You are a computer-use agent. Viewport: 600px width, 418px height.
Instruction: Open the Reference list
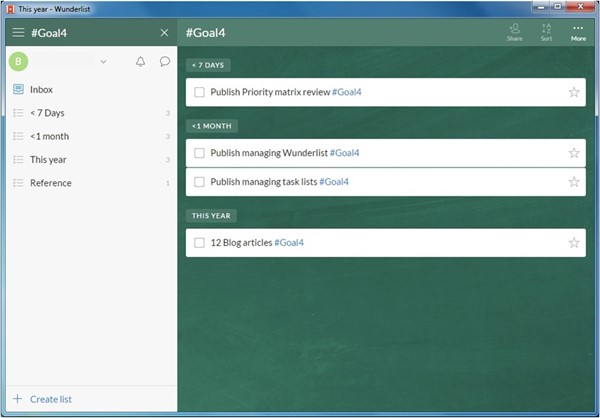click(x=91, y=183)
